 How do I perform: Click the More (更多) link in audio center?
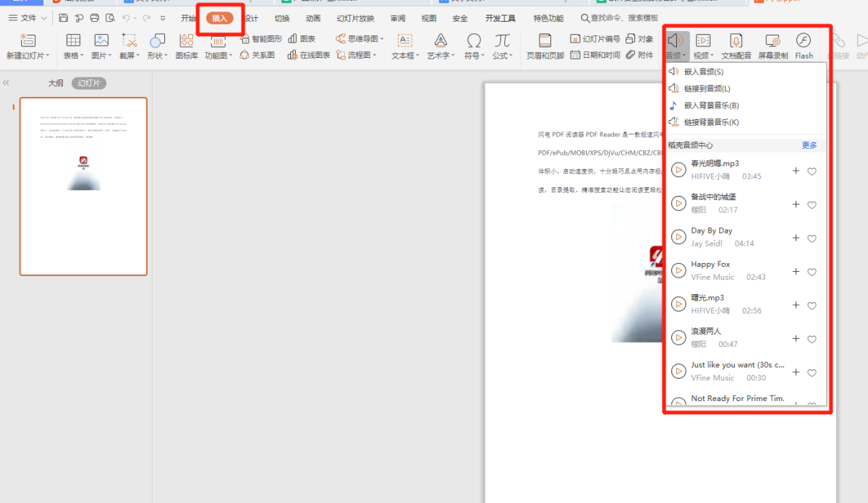(809, 145)
